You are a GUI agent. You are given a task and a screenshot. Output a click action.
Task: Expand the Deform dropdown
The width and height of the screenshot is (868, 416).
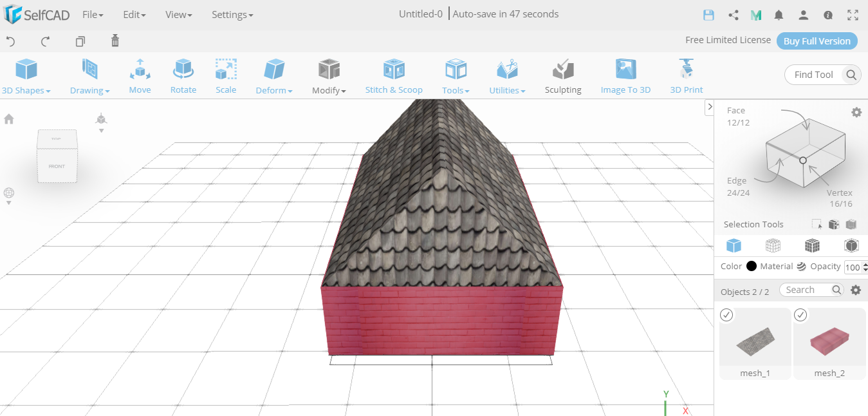click(273, 75)
